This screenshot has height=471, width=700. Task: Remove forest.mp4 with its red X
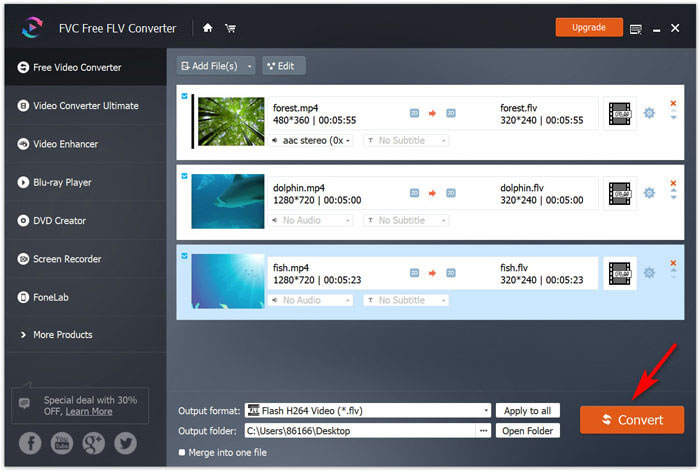(x=673, y=103)
